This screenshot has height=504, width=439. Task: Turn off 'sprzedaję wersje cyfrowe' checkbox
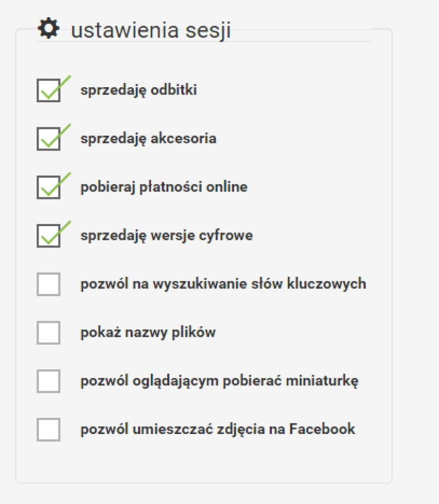(x=49, y=236)
